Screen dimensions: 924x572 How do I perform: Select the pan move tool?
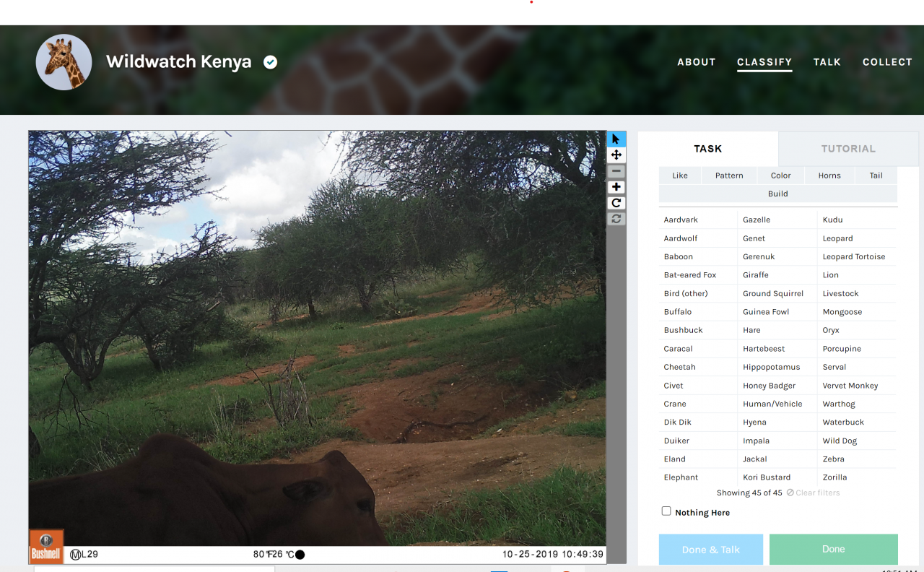[x=616, y=155]
